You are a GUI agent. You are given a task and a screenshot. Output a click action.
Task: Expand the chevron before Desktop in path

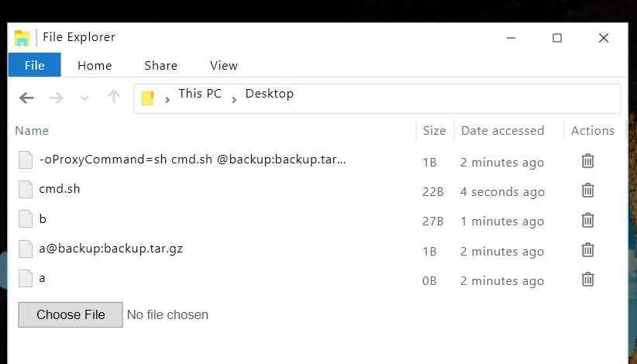(234, 100)
